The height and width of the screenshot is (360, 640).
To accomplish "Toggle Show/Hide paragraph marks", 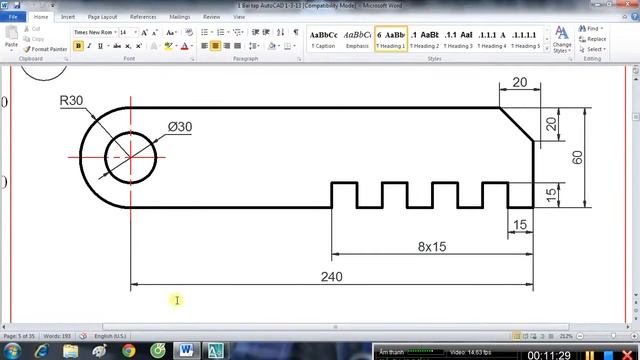I will tap(296, 32).
